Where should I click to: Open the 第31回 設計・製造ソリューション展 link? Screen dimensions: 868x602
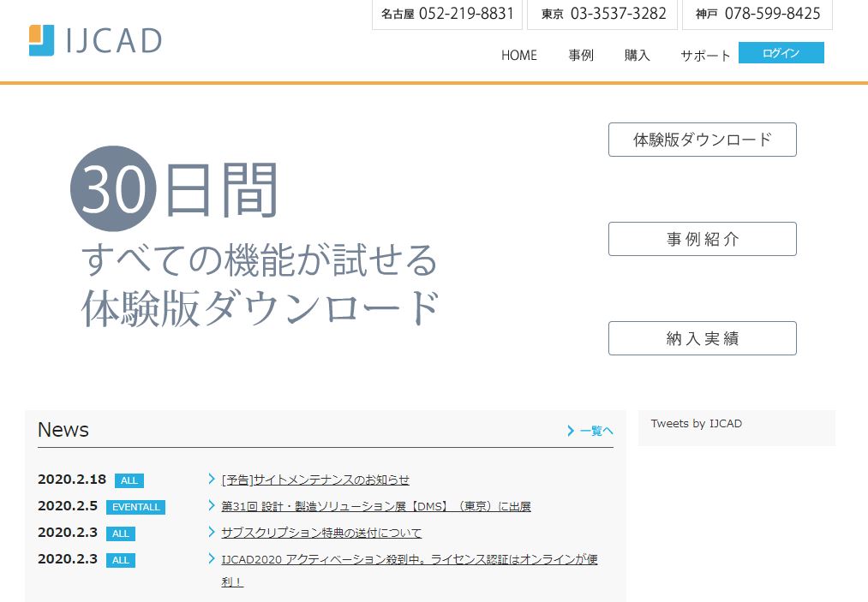(375, 506)
